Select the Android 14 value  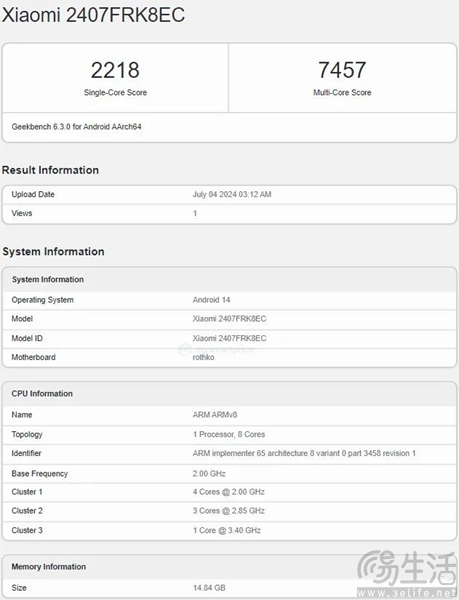(x=212, y=300)
